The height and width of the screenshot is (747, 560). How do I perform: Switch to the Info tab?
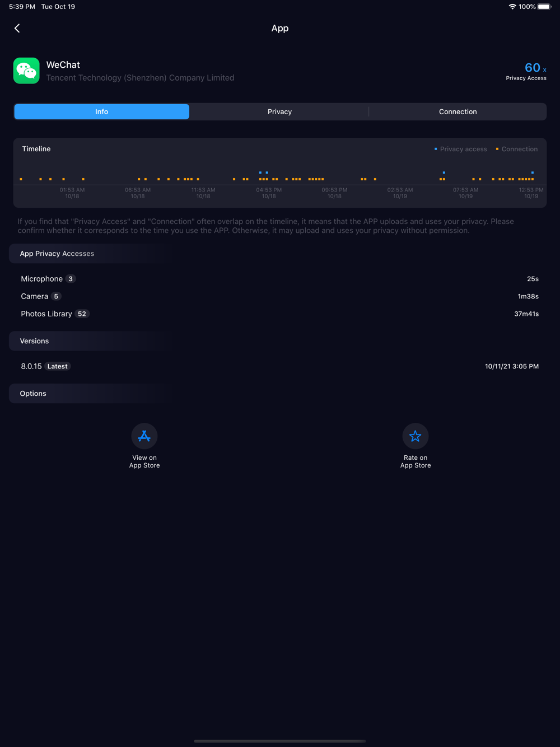[x=101, y=111]
